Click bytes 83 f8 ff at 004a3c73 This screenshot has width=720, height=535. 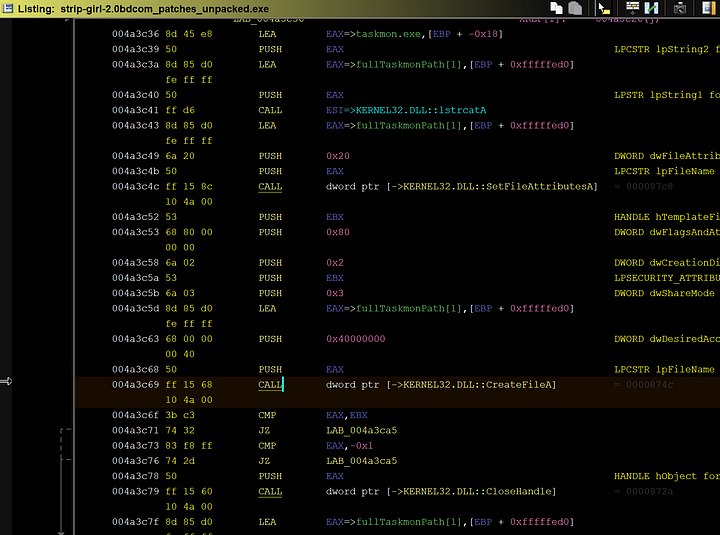189,445
